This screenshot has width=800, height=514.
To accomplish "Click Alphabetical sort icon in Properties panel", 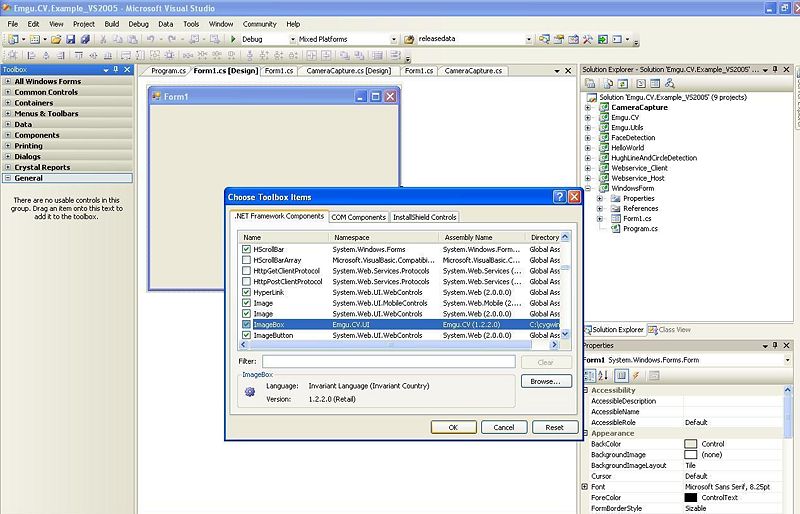I will point(603,376).
